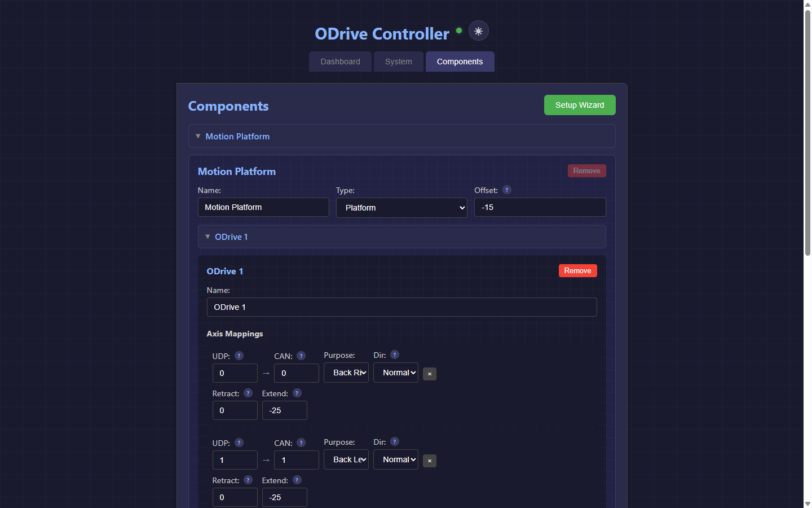Switch to the System tab
Screen dimensions: 812x508
[x=399, y=62]
